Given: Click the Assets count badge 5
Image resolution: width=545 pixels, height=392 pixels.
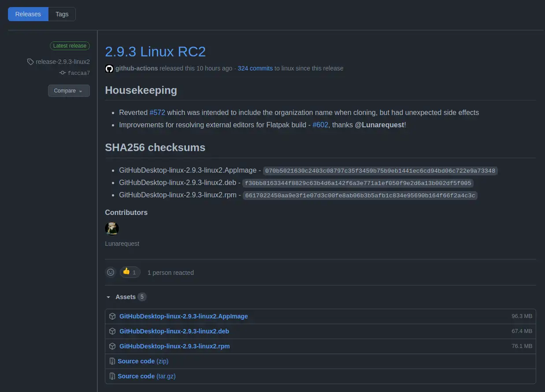Looking at the screenshot, I should coord(142,297).
